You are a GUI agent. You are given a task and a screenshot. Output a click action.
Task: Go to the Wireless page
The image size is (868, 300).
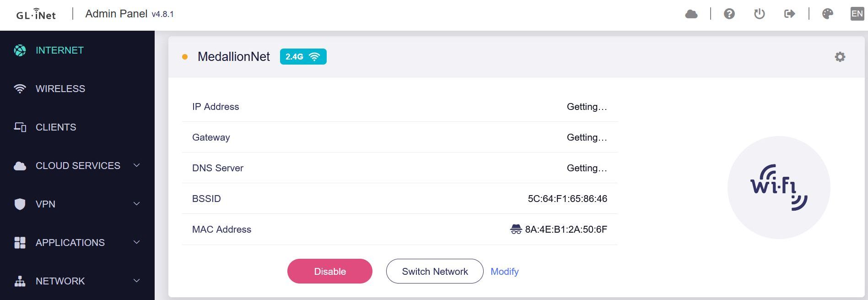(x=60, y=89)
